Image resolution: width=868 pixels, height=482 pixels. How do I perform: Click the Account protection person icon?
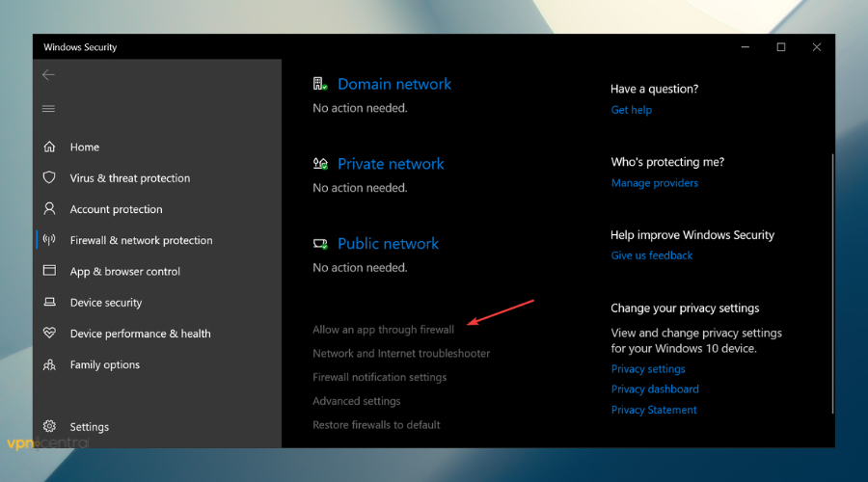click(x=49, y=209)
